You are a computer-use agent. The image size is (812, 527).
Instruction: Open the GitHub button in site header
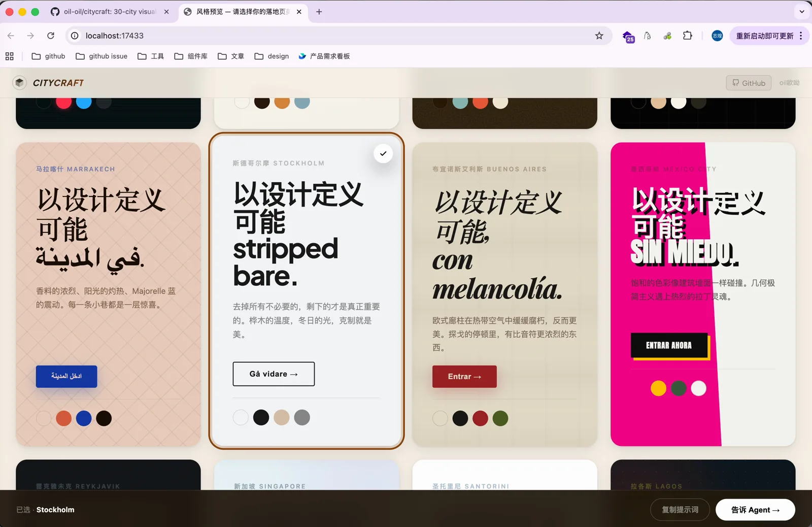coord(749,83)
